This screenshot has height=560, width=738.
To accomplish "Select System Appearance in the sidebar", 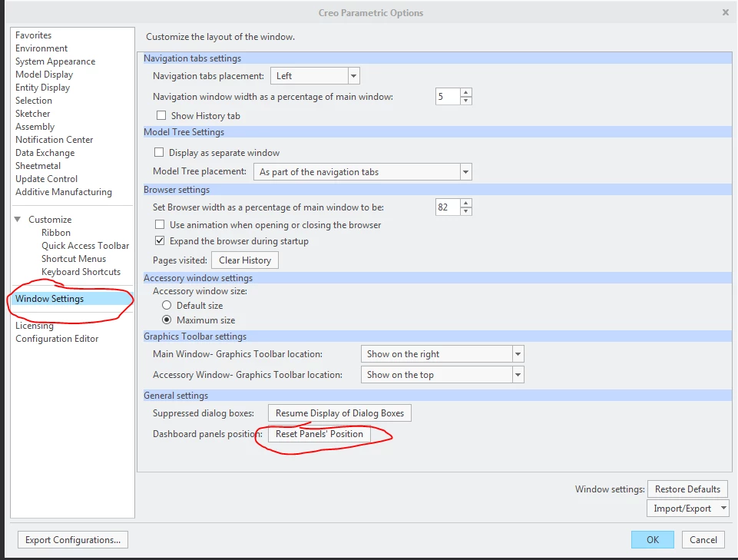I will click(x=55, y=61).
